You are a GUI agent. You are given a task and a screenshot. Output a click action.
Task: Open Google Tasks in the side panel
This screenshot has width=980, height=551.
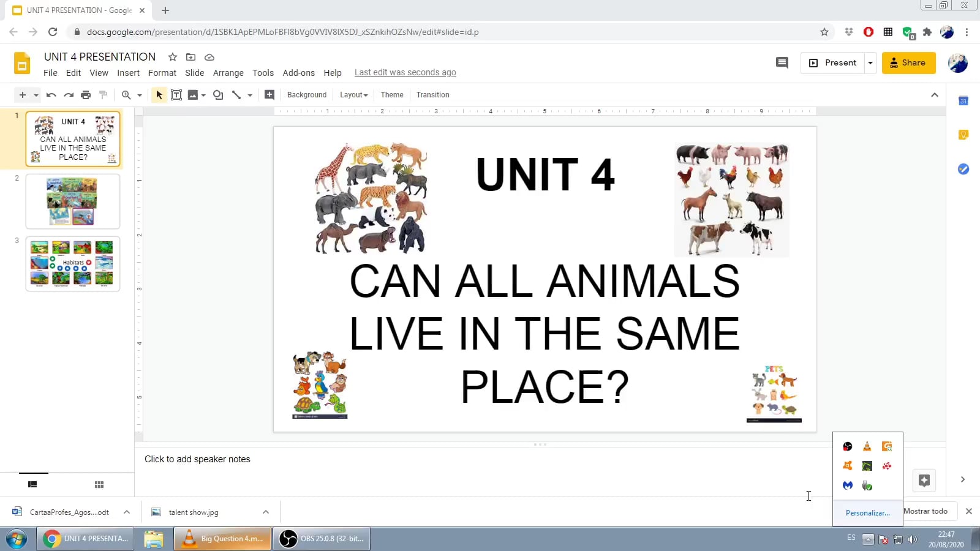[963, 169]
